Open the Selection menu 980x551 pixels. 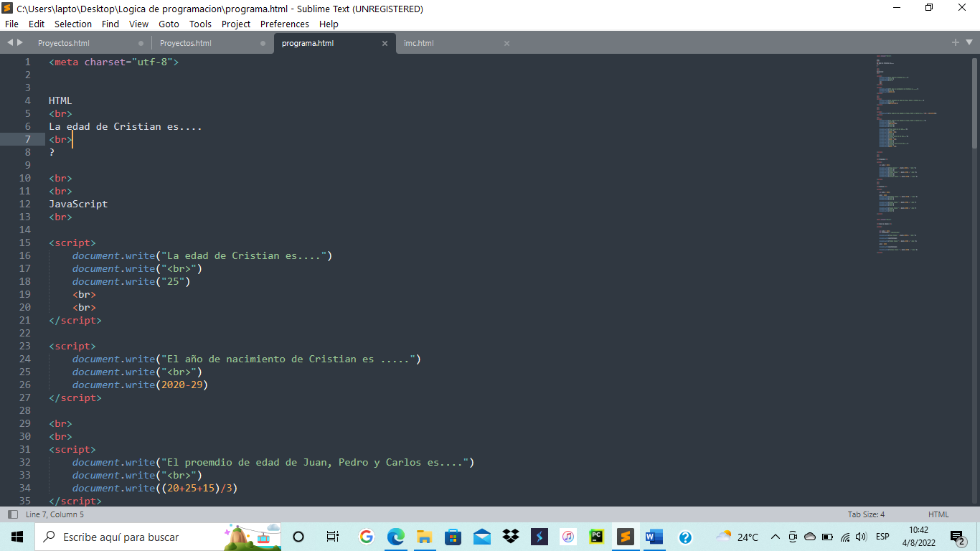click(x=73, y=24)
